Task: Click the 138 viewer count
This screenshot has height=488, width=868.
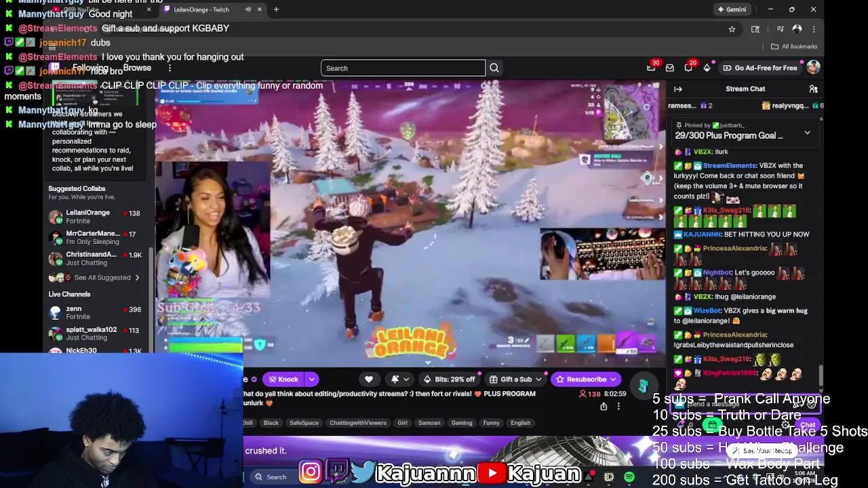Action: point(590,394)
